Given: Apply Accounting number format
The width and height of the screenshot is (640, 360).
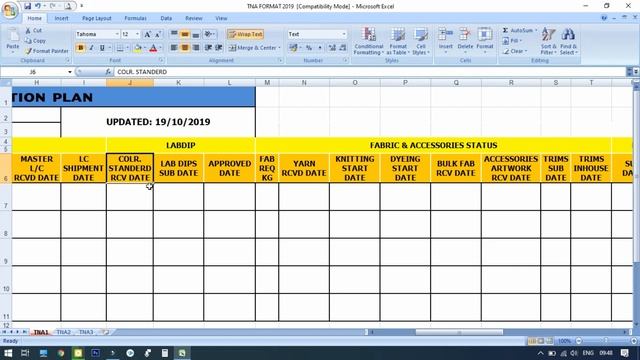Looking at the screenshot, I should tap(293, 48).
